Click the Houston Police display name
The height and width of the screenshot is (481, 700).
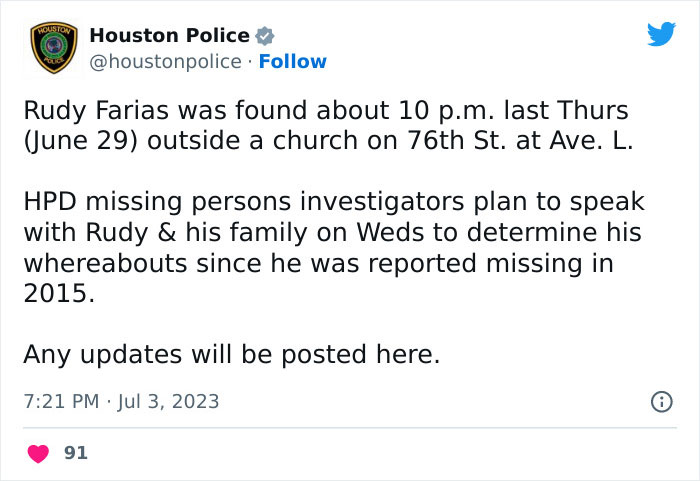click(x=170, y=36)
